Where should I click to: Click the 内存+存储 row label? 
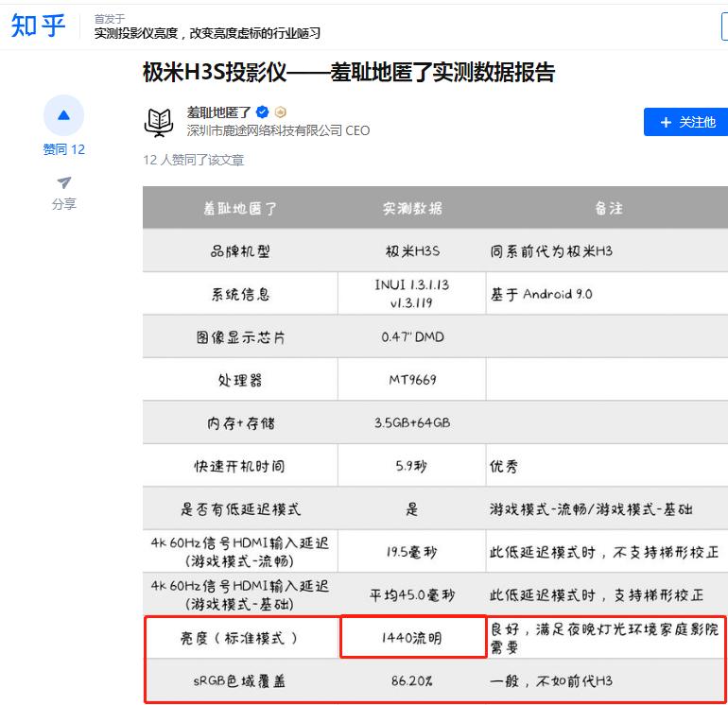(240, 422)
